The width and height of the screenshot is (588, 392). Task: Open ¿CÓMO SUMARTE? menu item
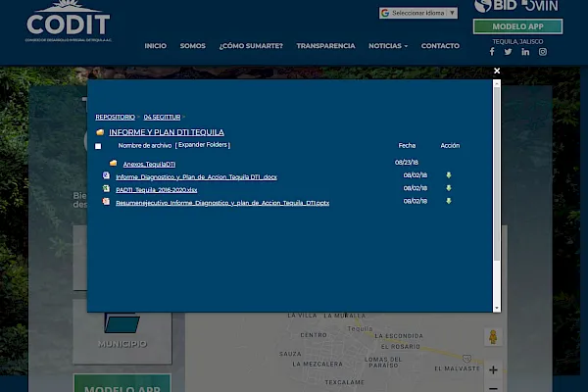(251, 46)
